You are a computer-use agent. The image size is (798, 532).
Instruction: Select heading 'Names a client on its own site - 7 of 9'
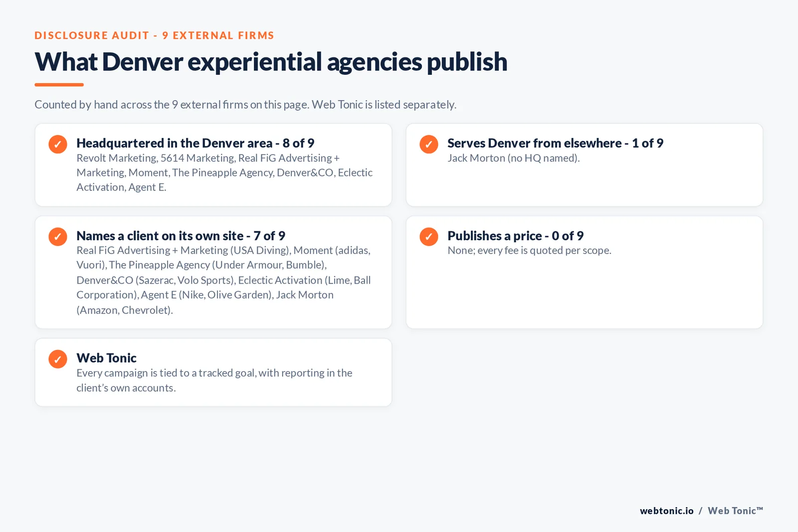tap(181, 236)
